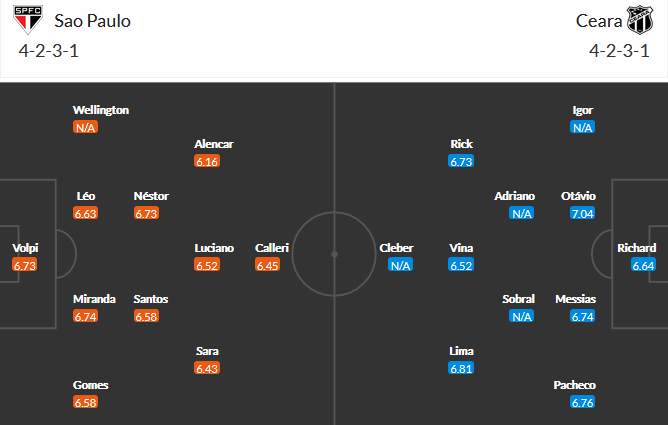The width and height of the screenshot is (668, 425).
Task: Click Gomes's 6.58 rating badge
Action: click(85, 402)
